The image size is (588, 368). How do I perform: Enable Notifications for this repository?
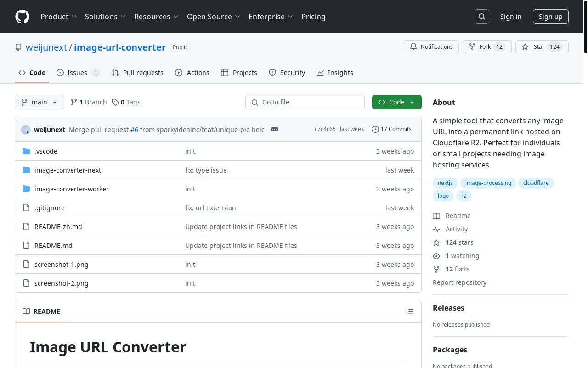(431, 47)
